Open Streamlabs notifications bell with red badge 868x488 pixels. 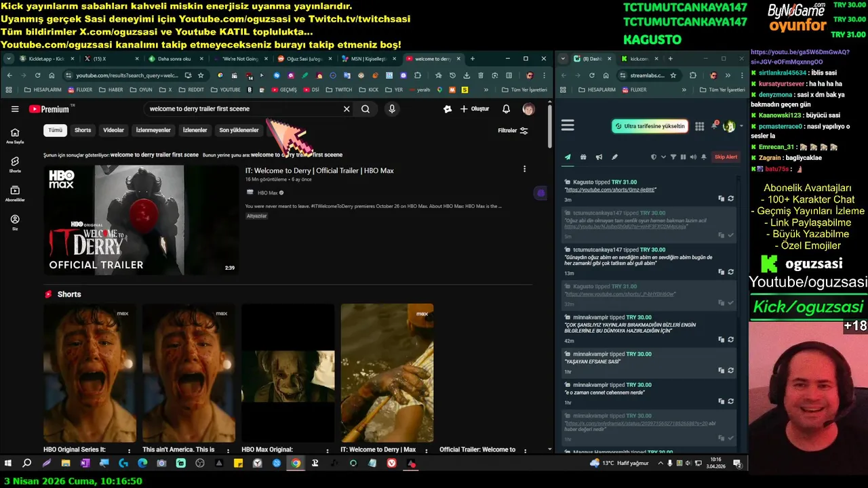[x=714, y=125]
